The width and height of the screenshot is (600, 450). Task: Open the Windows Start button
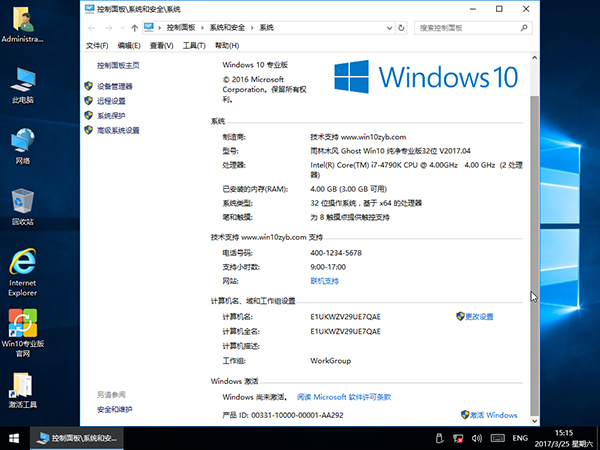tap(14, 438)
